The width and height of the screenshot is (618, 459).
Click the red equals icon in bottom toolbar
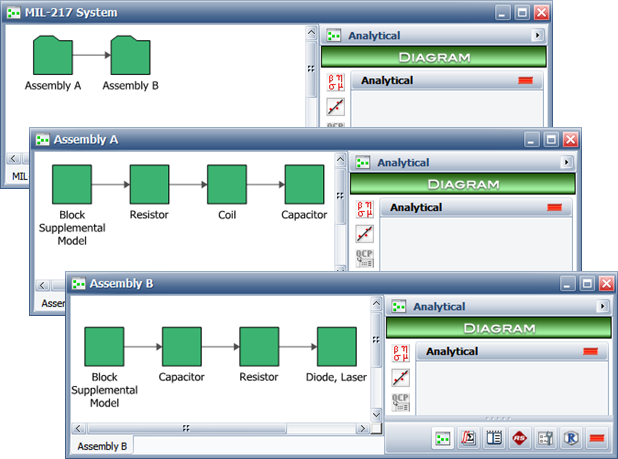598,438
